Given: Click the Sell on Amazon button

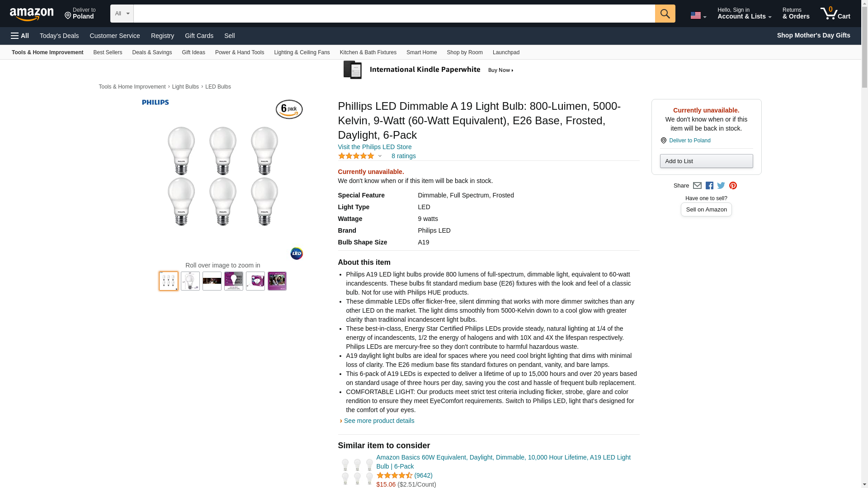Looking at the screenshot, I should 706,210.
